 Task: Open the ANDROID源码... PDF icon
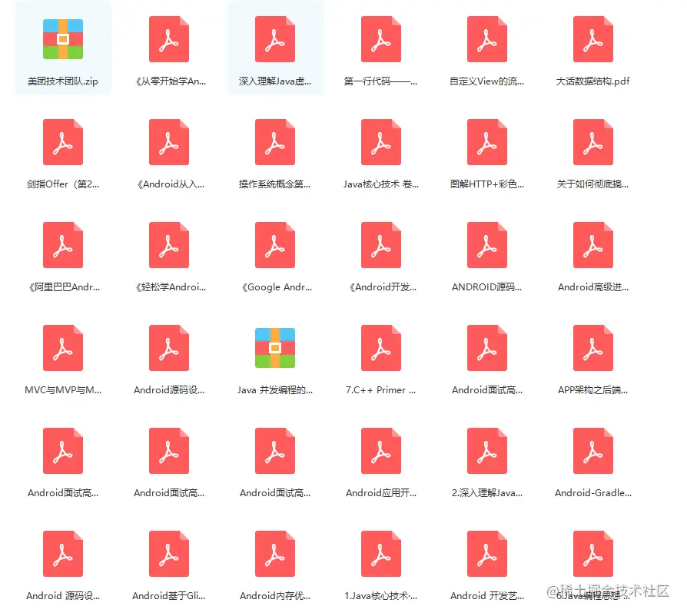click(486, 245)
